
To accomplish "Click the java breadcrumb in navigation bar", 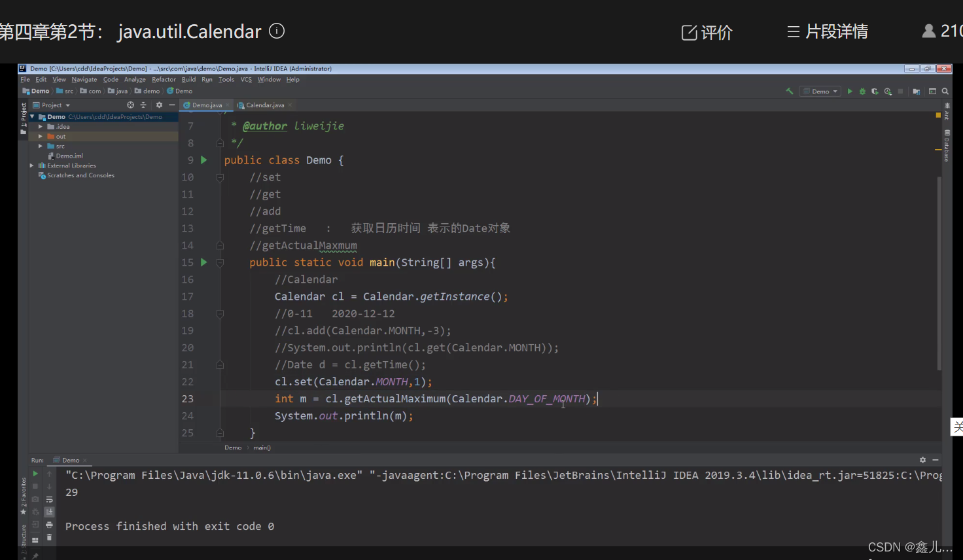I will coord(118,92).
